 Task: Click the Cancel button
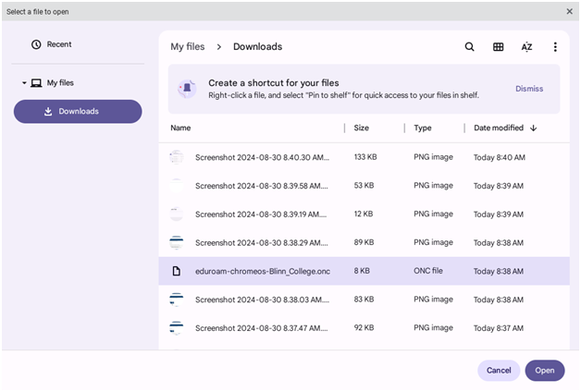(499, 371)
